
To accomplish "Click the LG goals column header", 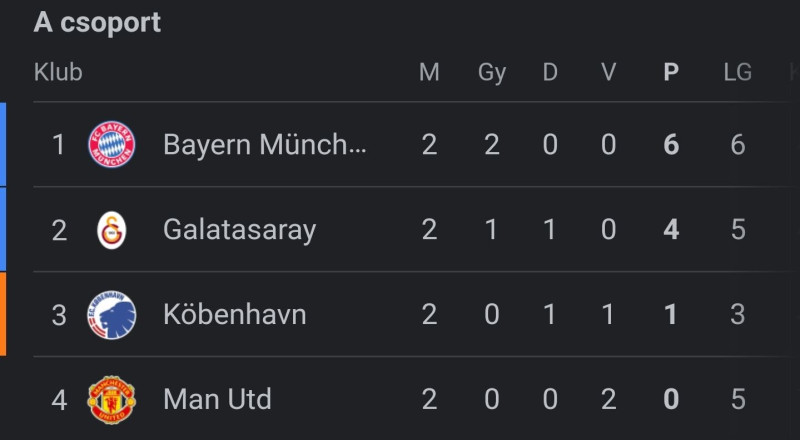I will [738, 72].
